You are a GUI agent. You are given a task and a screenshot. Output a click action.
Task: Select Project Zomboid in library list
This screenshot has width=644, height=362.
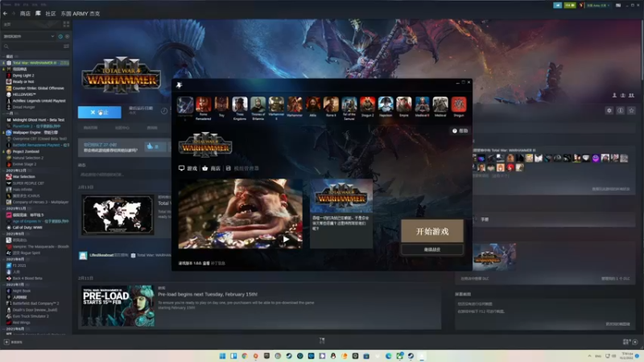pyautogui.click(x=23, y=151)
